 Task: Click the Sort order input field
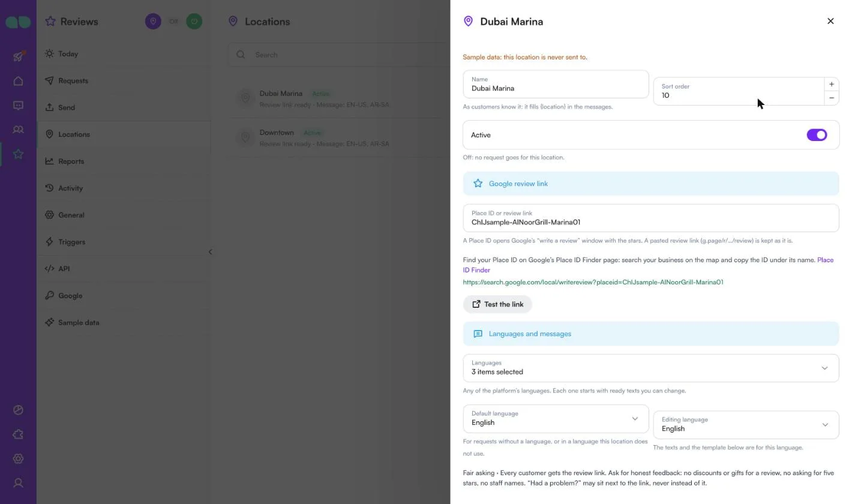click(x=739, y=91)
